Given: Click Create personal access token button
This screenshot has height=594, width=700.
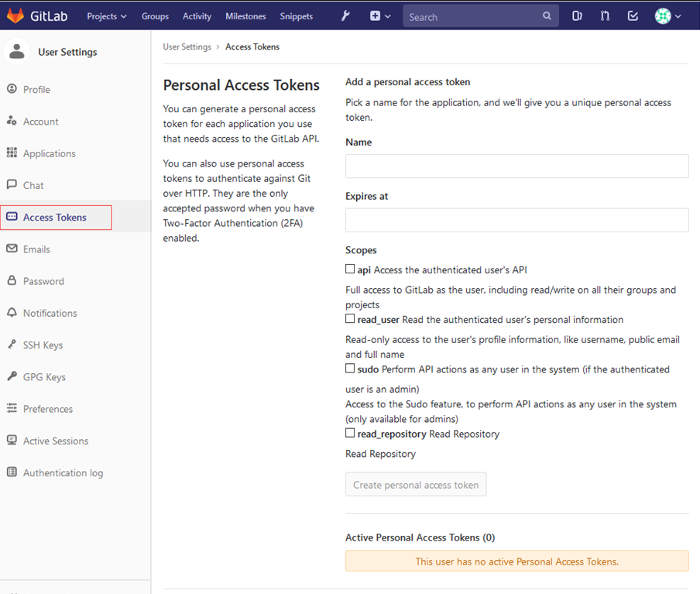Looking at the screenshot, I should 416,485.
